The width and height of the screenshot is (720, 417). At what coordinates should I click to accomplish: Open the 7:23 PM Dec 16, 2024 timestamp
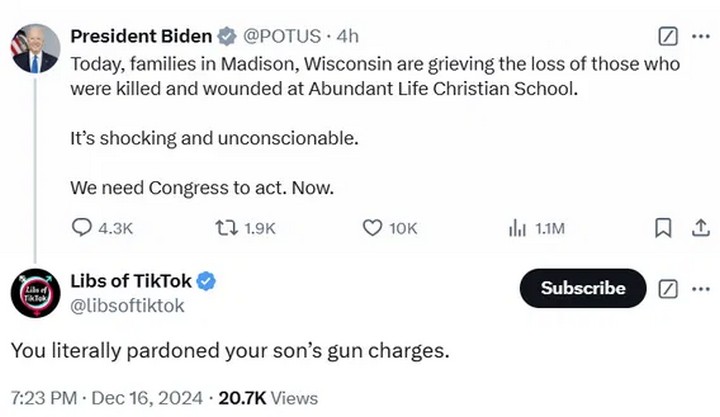click(x=107, y=398)
